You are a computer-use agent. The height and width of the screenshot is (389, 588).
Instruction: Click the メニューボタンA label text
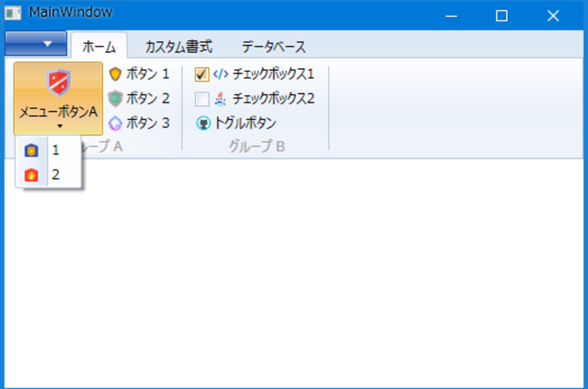point(58,112)
